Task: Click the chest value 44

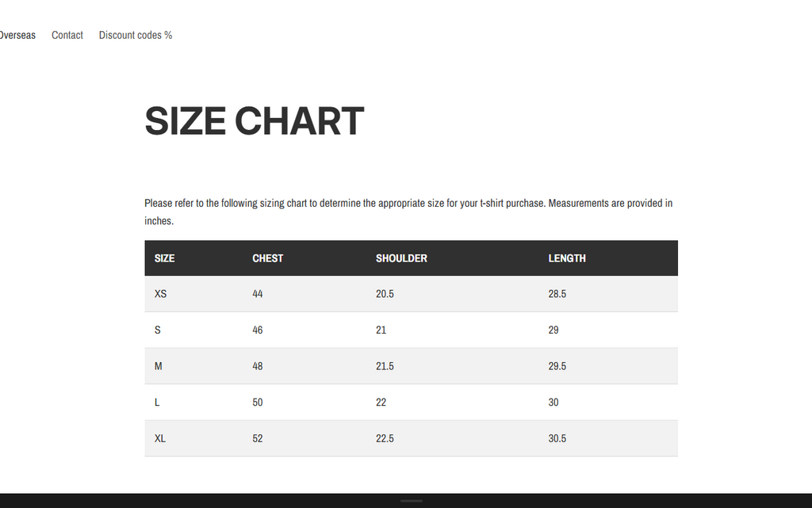Action: [x=258, y=294]
